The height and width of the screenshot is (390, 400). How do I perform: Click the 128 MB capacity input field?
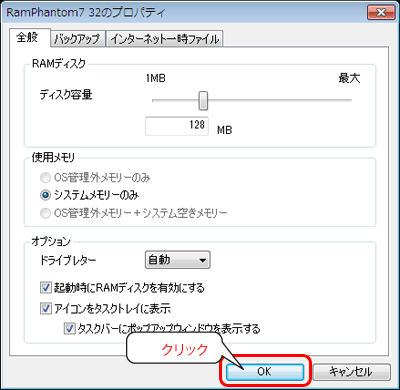click(x=177, y=126)
